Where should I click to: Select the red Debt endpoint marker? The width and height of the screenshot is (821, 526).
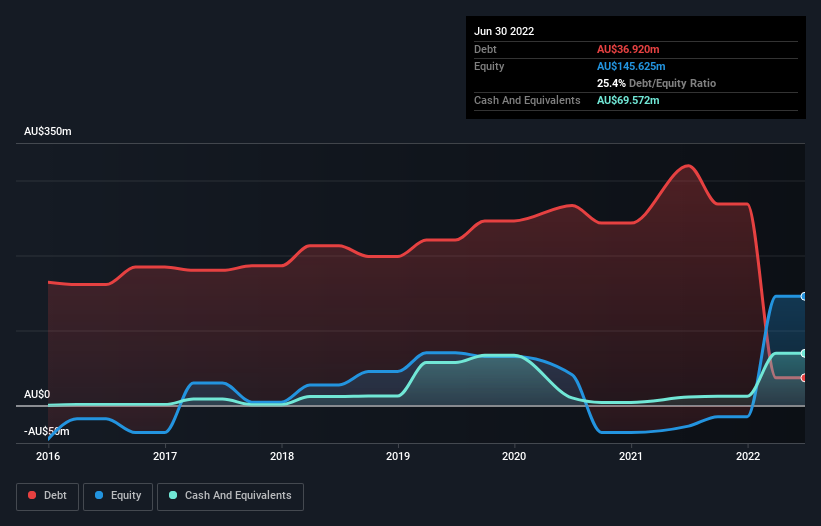coord(804,378)
